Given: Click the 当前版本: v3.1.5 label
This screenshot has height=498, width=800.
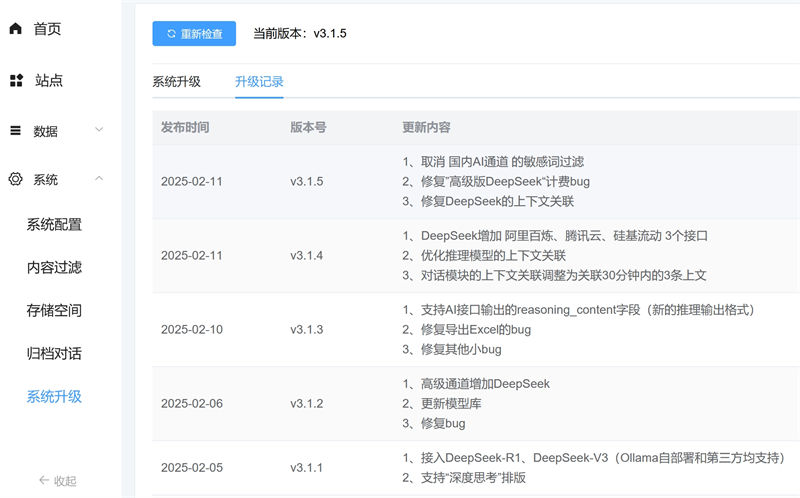Looking at the screenshot, I should [300, 34].
